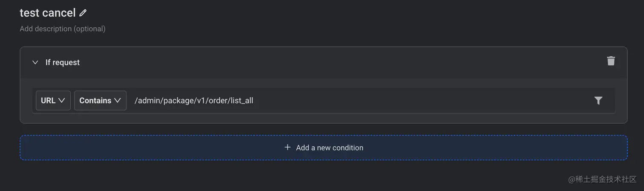Viewport: 644px width, 191px height.
Task: Select the URL label in condition row
Action: [48, 101]
